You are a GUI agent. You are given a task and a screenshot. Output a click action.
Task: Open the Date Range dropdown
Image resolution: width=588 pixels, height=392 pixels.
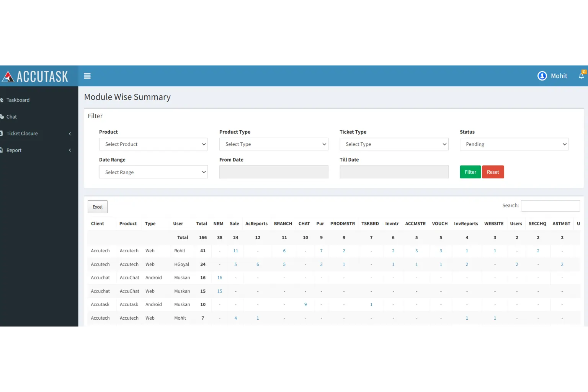coord(154,172)
